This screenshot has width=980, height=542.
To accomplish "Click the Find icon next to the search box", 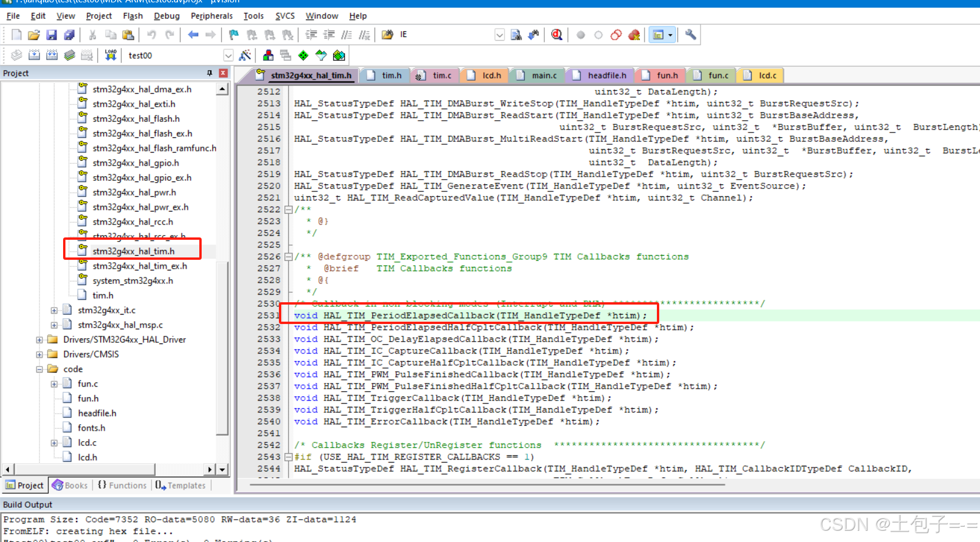I will click(516, 35).
